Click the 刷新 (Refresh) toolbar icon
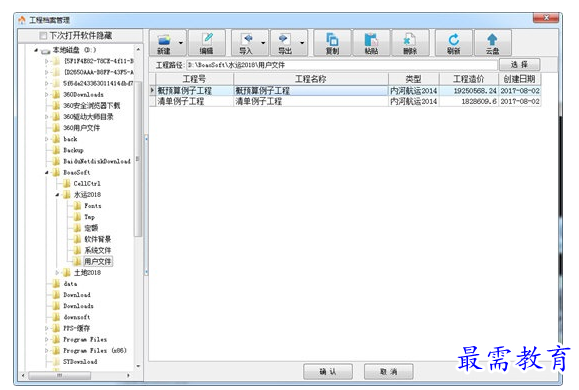Image resolution: width=579 pixels, height=390 pixels. pyautogui.click(x=453, y=43)
